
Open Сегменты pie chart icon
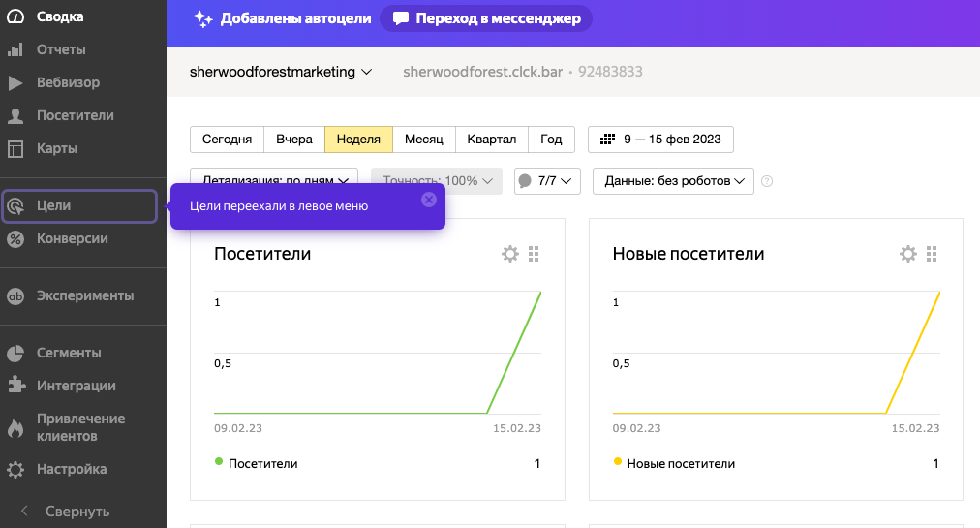15,353
